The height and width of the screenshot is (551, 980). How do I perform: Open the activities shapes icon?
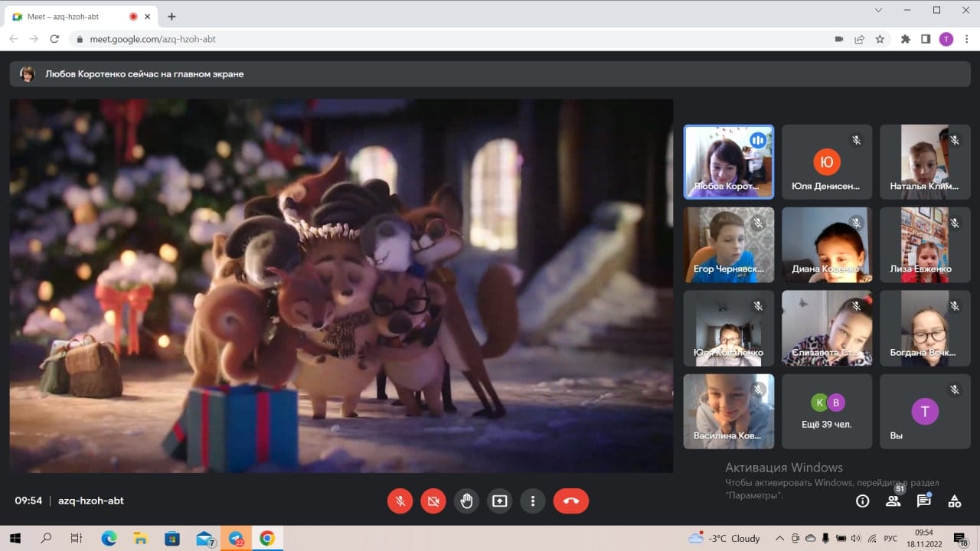point(955,501)
